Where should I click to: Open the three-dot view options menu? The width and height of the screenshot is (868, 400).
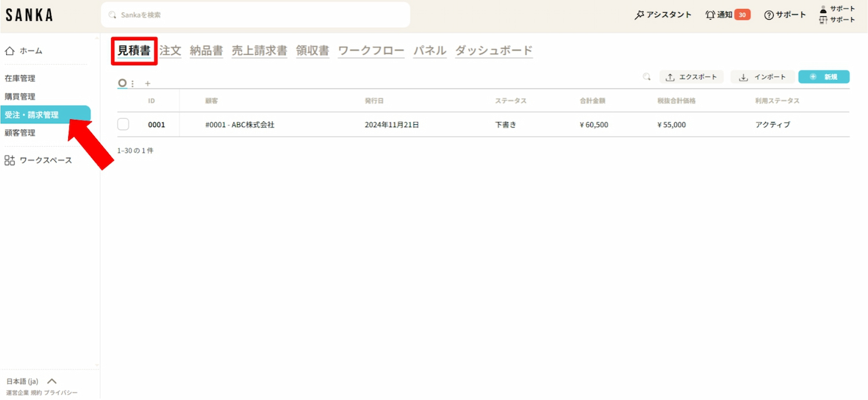point(133,84)
